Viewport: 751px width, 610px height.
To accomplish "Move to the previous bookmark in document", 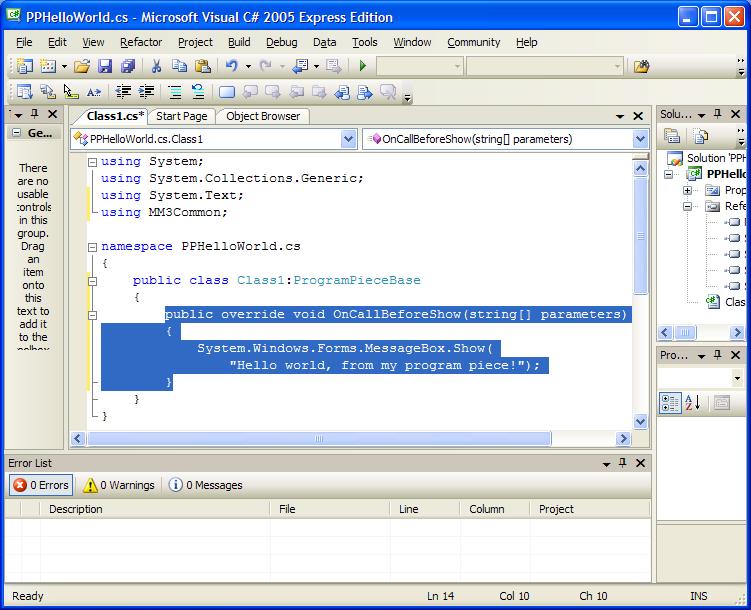I will click(250, 91).
